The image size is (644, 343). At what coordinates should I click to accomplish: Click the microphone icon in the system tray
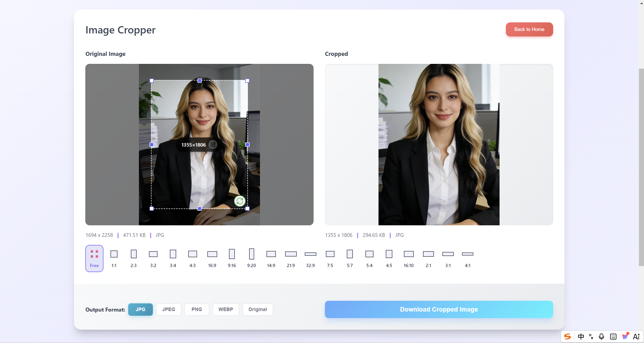click(601, 336)
